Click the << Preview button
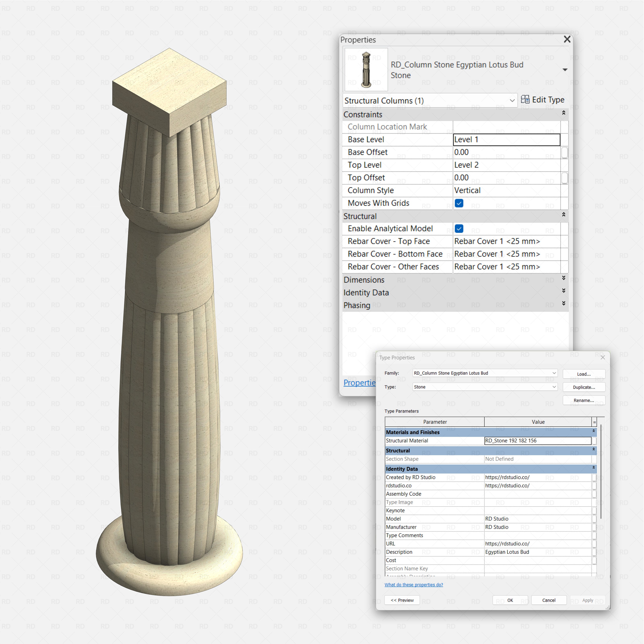 click(402, 600)
